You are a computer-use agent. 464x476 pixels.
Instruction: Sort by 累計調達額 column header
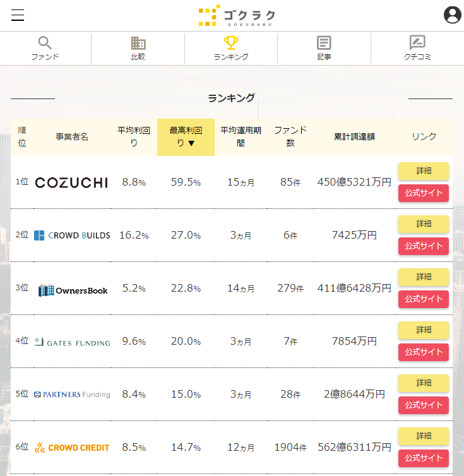(x=354, y=137)
